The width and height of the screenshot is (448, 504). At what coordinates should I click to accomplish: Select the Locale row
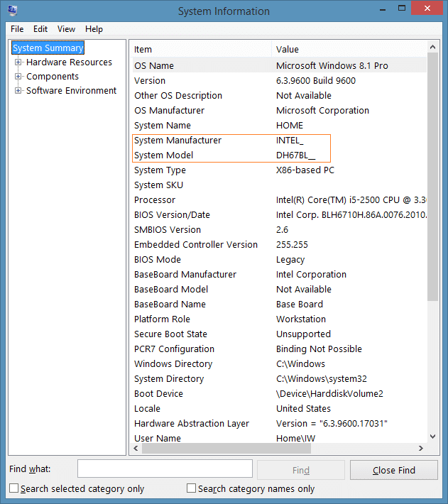(x=279, y=409)
